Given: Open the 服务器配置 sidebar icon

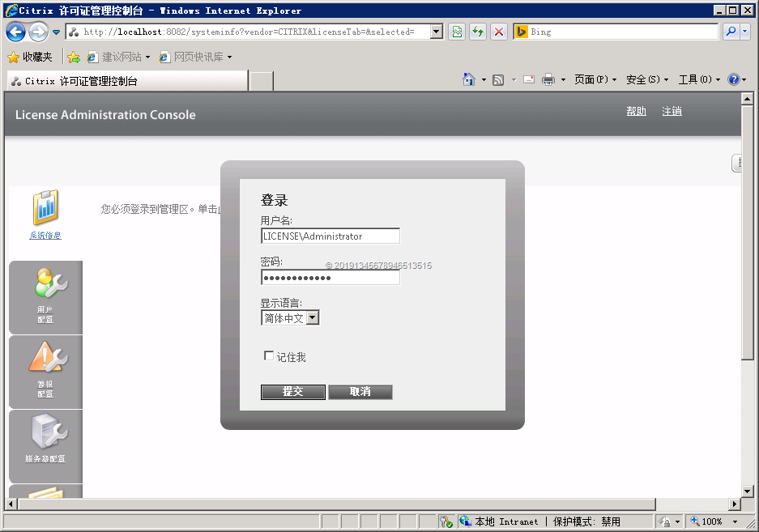Looking at the screenshot, I should [x=45, y=440].
